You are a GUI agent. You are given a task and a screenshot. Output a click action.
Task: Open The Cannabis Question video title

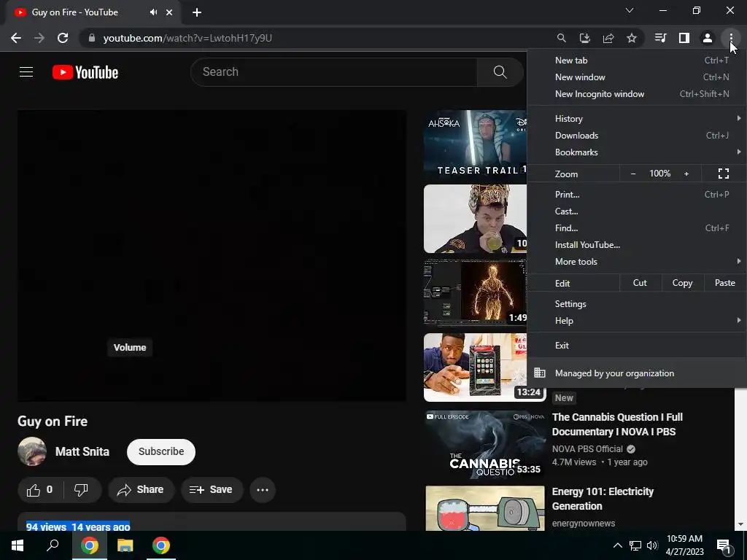point(617,424)
